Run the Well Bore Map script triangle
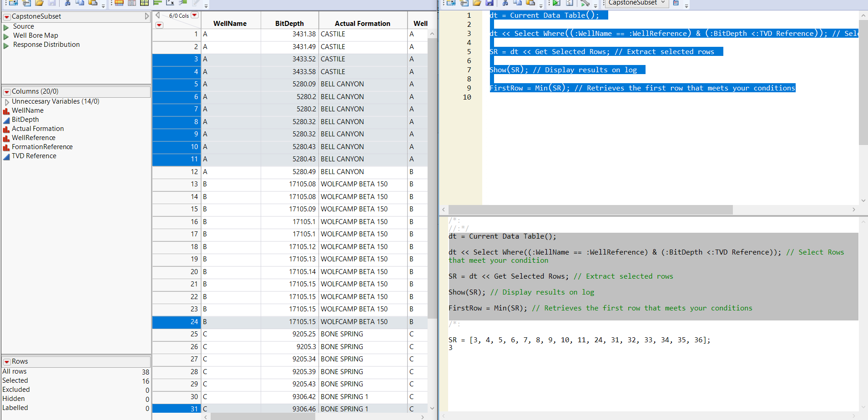This screenshot has width=868, height=420. tap(6, 36)
